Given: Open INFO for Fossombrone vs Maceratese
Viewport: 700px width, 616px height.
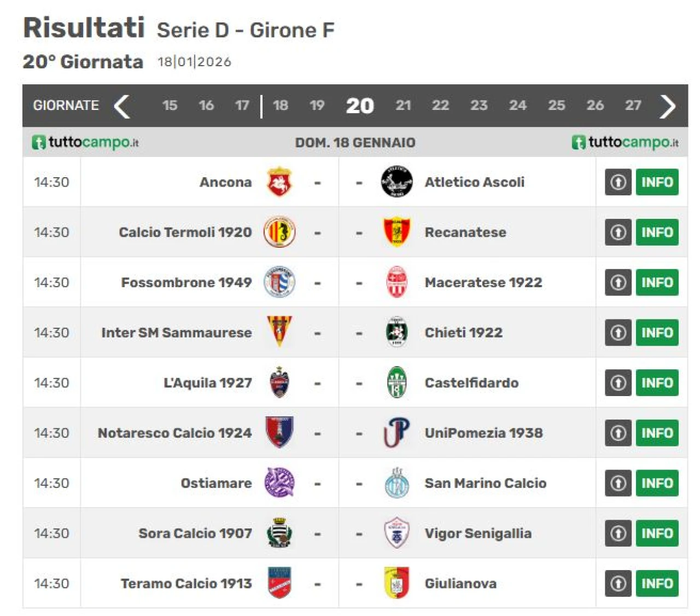Looking at the screenshot, I should (x=657, y=282).
